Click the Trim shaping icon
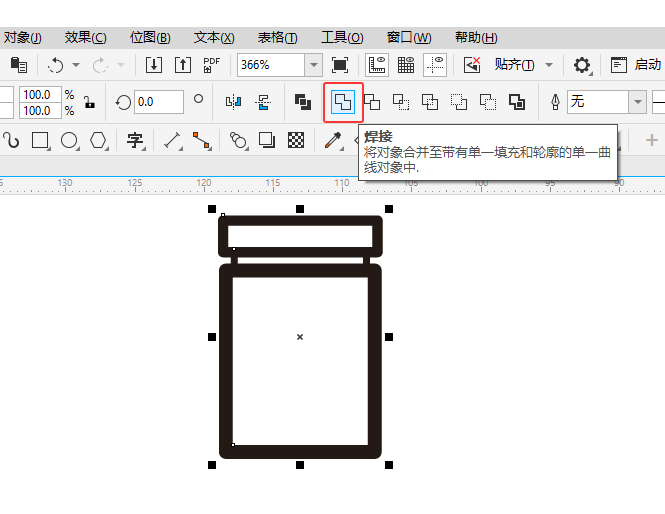The image size is (665, 514). [x=372, y=102]
